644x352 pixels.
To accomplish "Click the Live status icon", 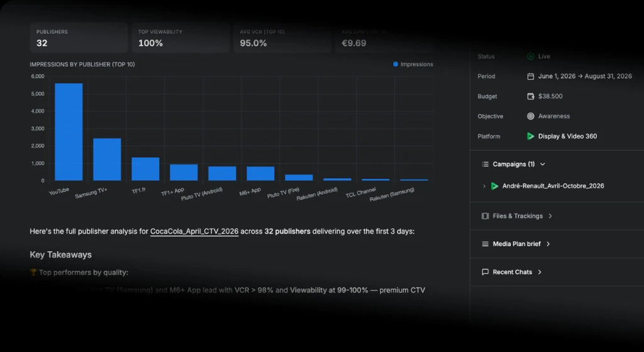I will click(531, 56).
